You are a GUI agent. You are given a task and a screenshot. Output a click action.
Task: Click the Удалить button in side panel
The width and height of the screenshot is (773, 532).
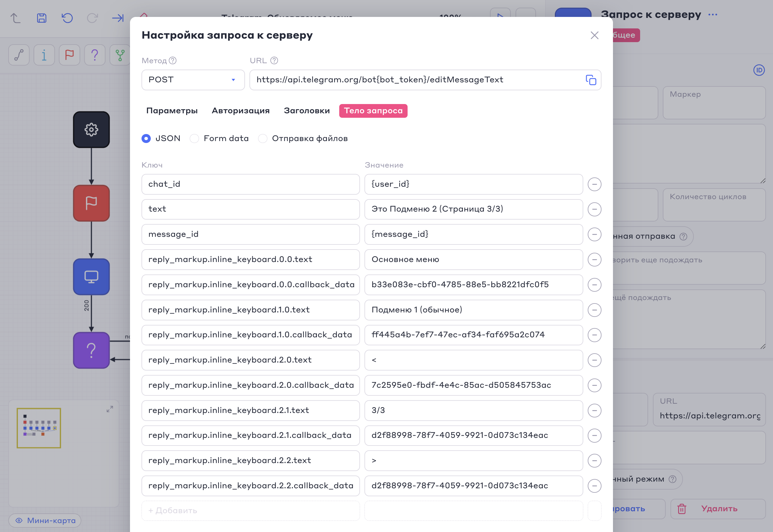click(718, 509)
